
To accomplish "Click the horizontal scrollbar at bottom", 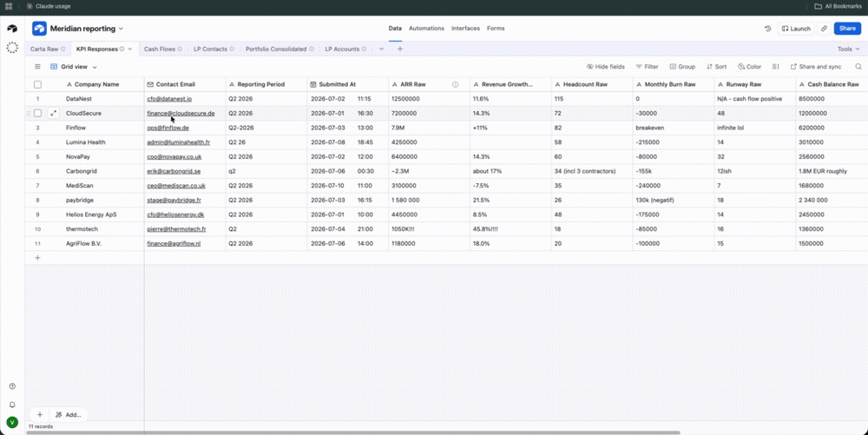I will (x=353, y=432).
